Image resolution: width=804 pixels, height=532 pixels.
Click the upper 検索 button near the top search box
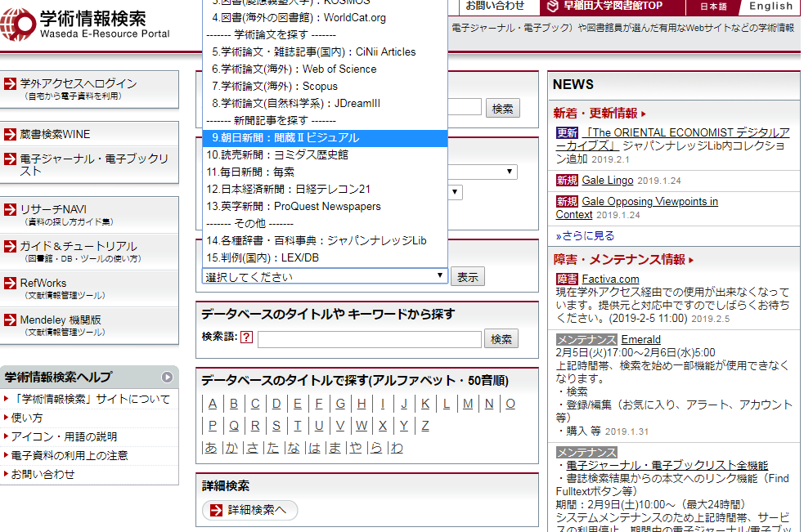coord(502,108)
